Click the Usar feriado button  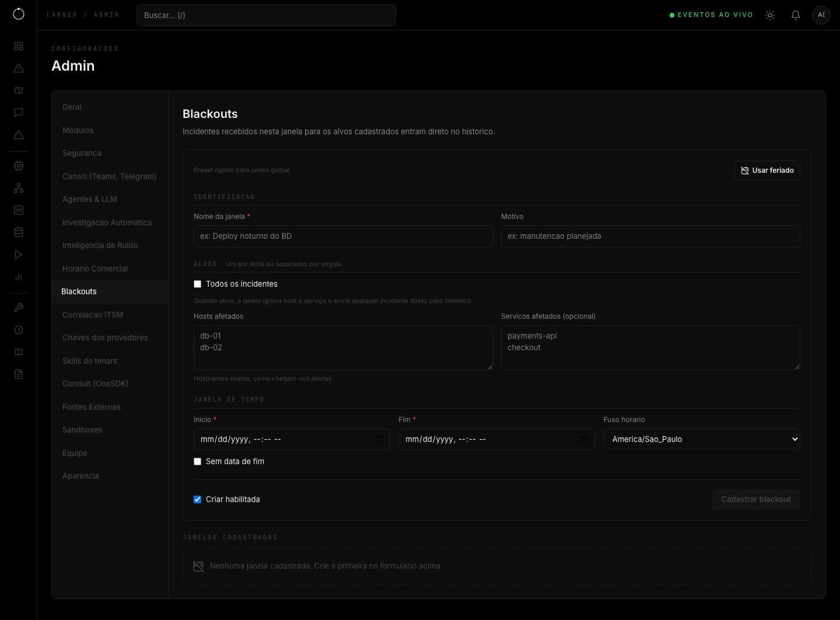[x=767, y=170]
